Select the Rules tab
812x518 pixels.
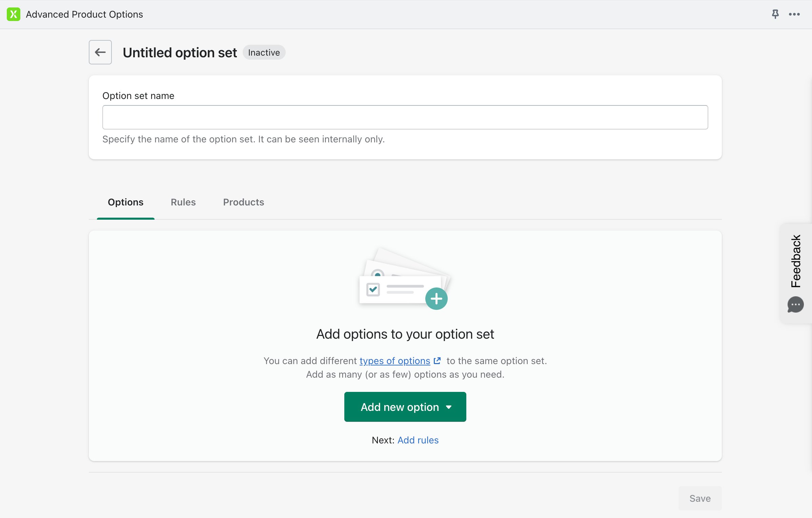click(183, 202)
